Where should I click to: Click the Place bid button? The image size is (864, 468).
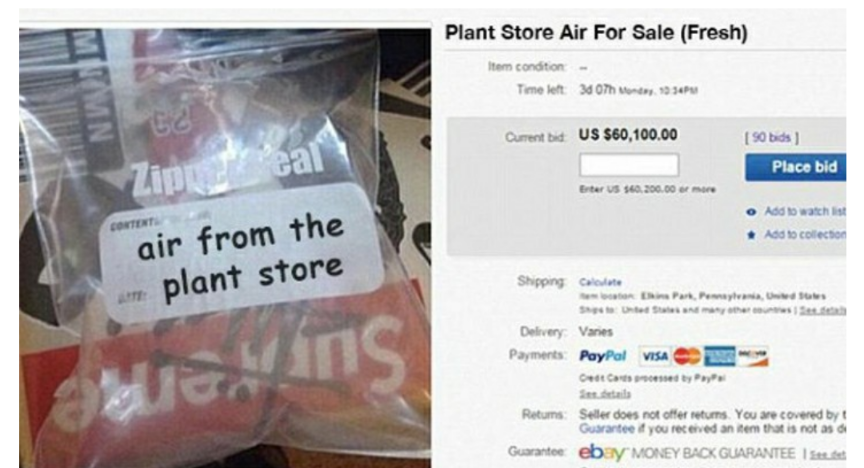tap(796, 167)
